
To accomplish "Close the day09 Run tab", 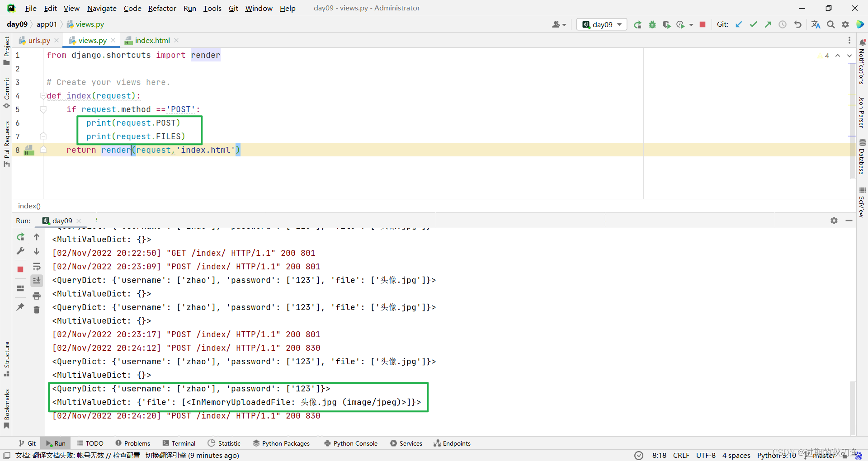I will point(79,221).
